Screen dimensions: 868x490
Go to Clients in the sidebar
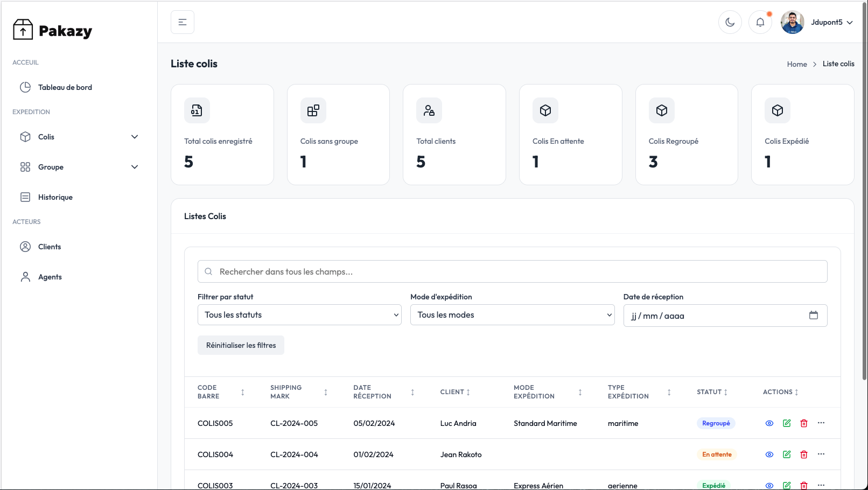[x=50, y=247]
